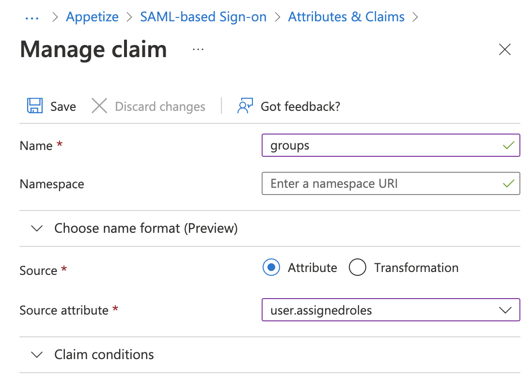
Task: Navigate to SAML-based Sign-on breadcrumb
Action: (203, 17)
